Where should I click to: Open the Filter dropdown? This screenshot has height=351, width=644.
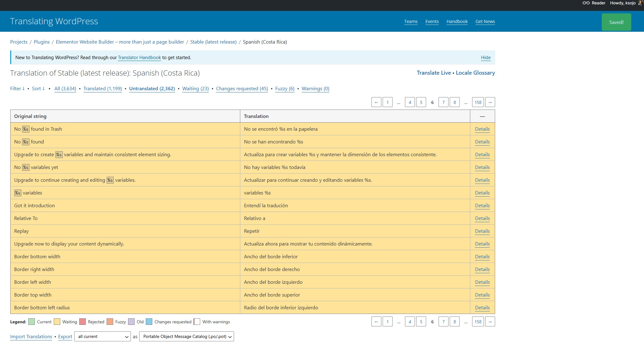coord(17,89)
